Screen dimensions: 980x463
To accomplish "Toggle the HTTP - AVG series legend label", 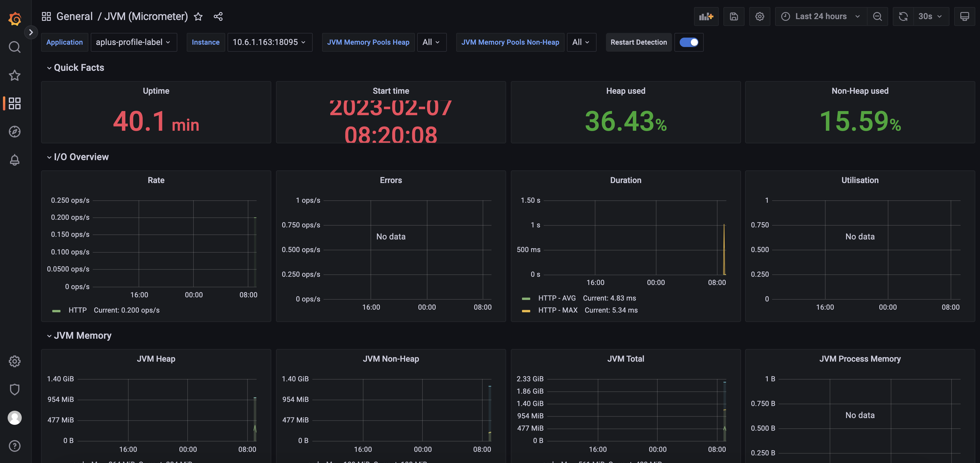I will (557, 298).
